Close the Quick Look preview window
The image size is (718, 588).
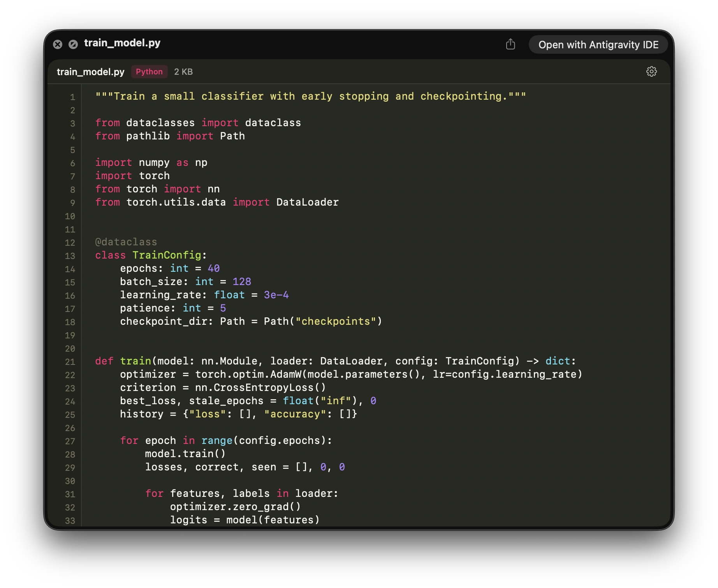58,44
